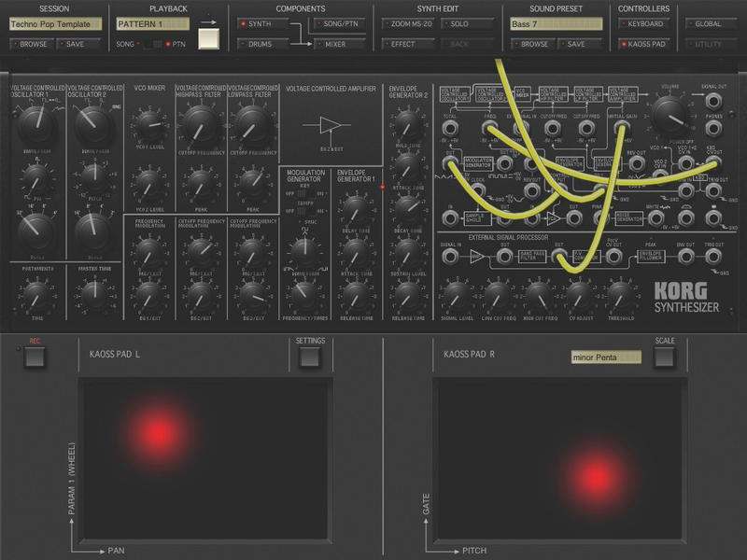Viewport: 747px width, 560px height.
Task: Click the FREQ input patch jack
Action: pos(489,128)
